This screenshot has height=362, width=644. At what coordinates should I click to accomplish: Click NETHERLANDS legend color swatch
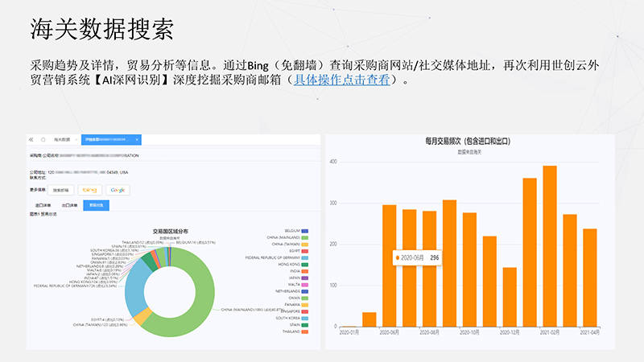pos(305,291)
